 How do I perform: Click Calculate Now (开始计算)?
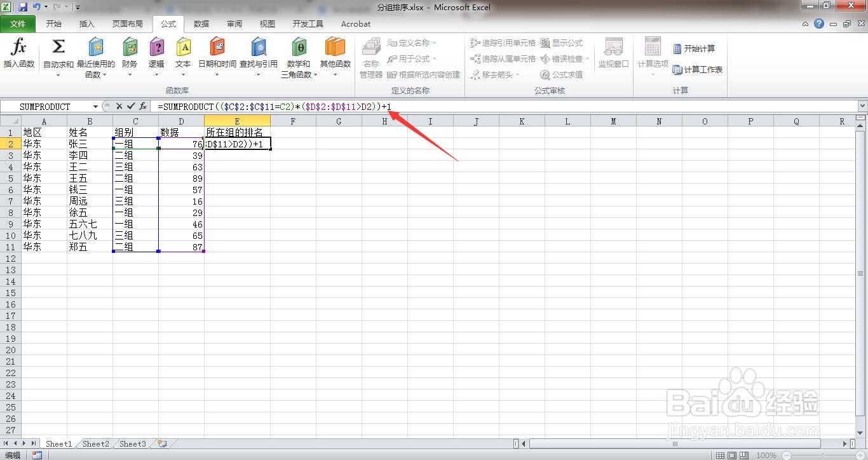click(693, 49)
